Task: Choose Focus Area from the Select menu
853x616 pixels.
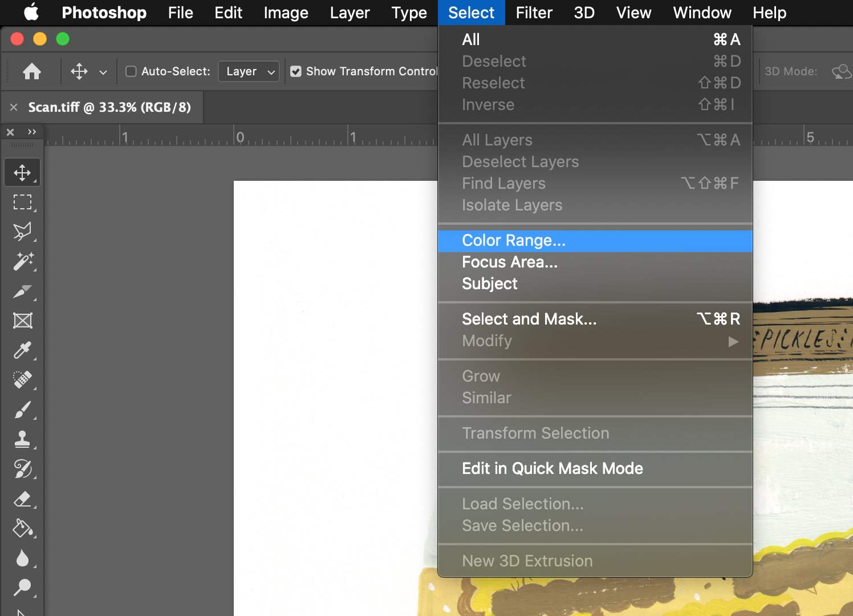Action: tap(595, 262)
